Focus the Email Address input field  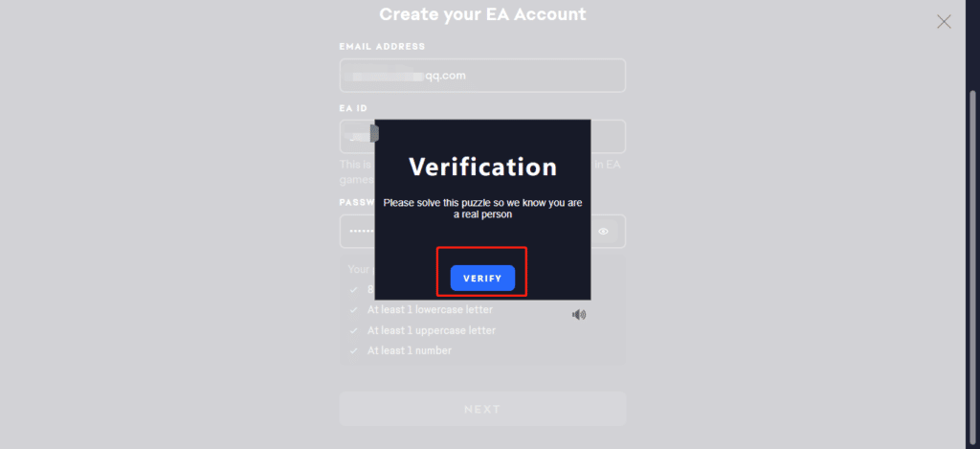tap(482, 76)
